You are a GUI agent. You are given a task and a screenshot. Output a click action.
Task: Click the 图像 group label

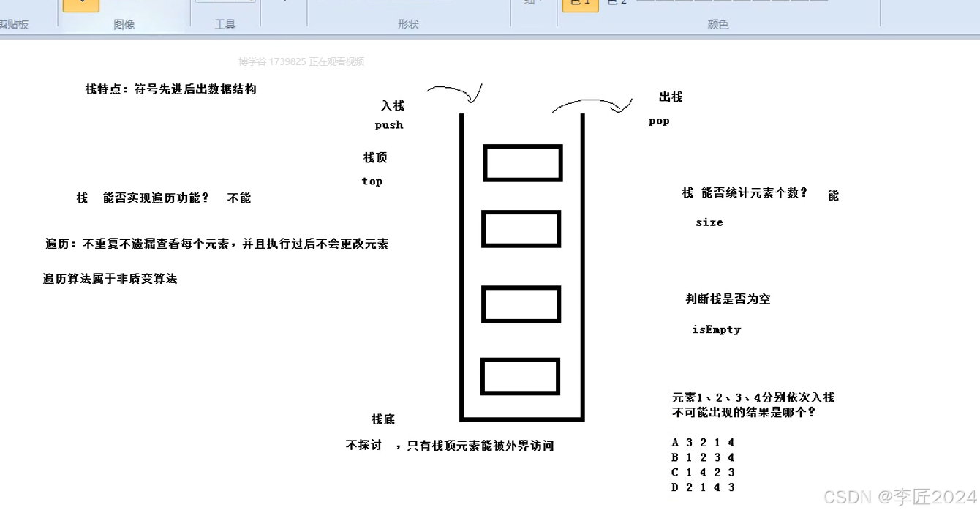124,24
